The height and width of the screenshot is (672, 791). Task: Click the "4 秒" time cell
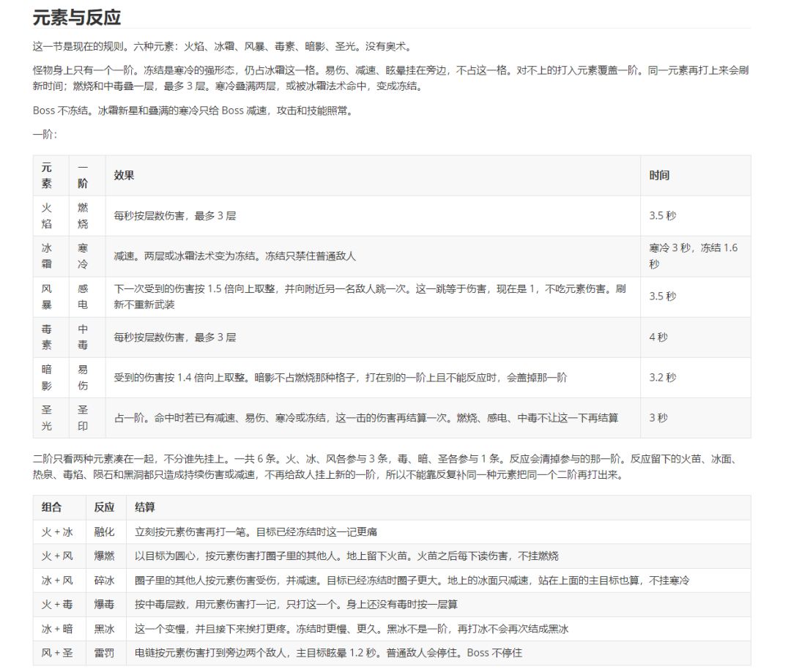pyautogui.click(x=696, y=337)
